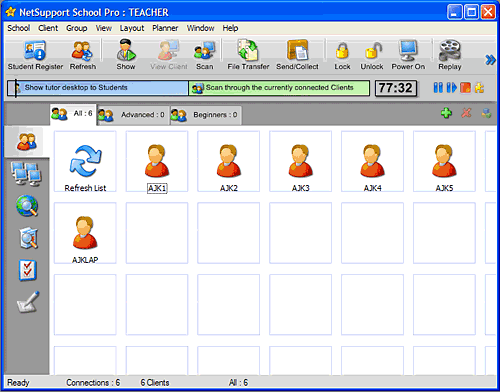
Task: Open the Group menu
Action: (77, 28)
